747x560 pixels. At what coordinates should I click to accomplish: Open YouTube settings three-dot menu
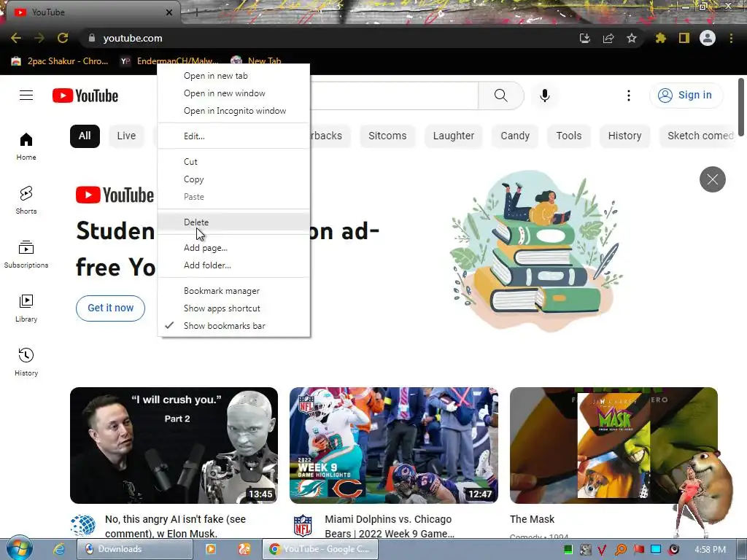pyautogui.click(x=628, y=96)
